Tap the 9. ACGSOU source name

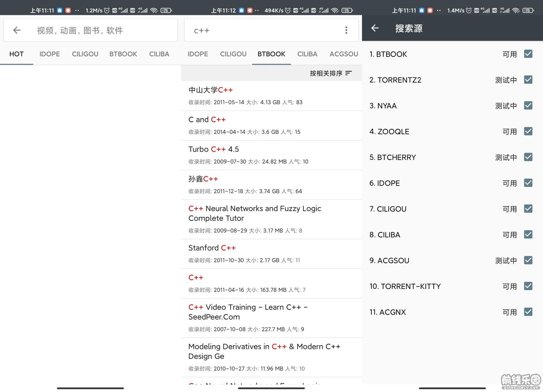389,261
